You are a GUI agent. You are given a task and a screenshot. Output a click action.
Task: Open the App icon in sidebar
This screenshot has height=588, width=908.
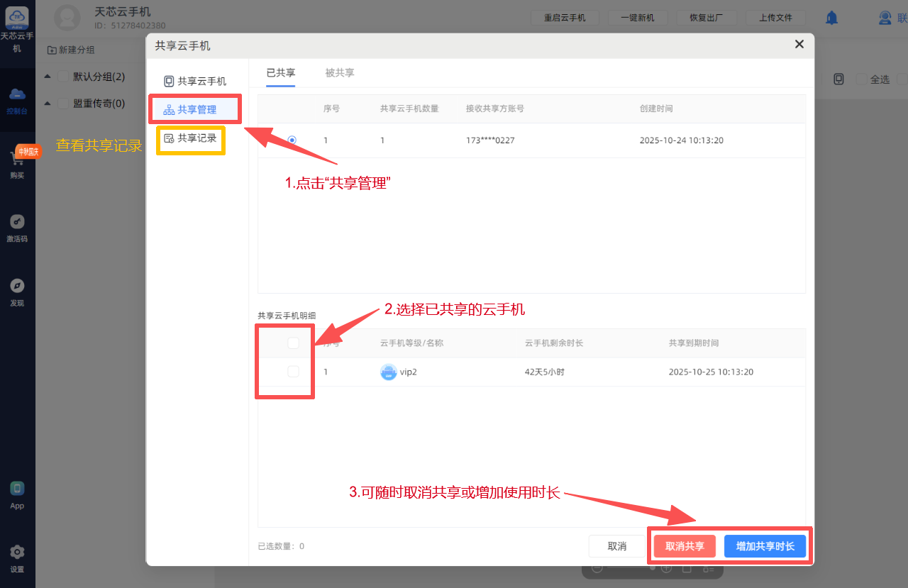click(18, 489)
